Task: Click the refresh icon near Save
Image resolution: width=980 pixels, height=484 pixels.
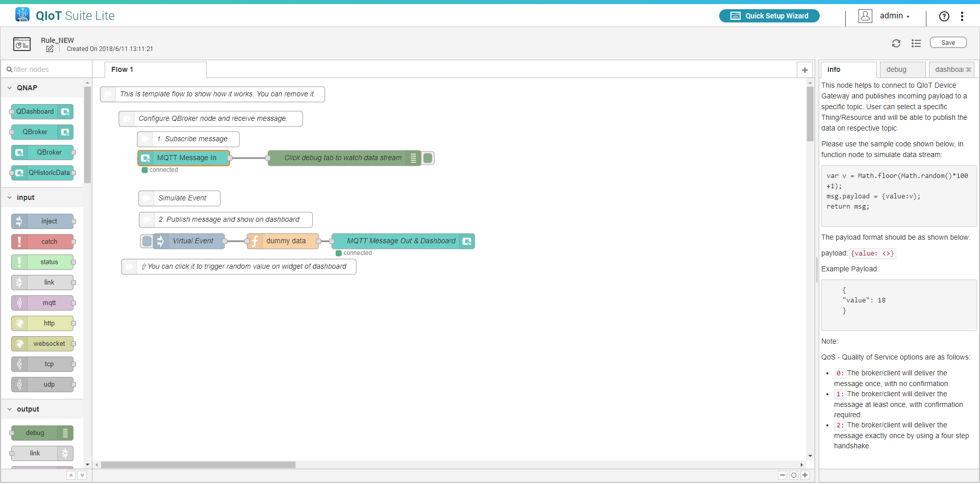Action: coord(896,43)
